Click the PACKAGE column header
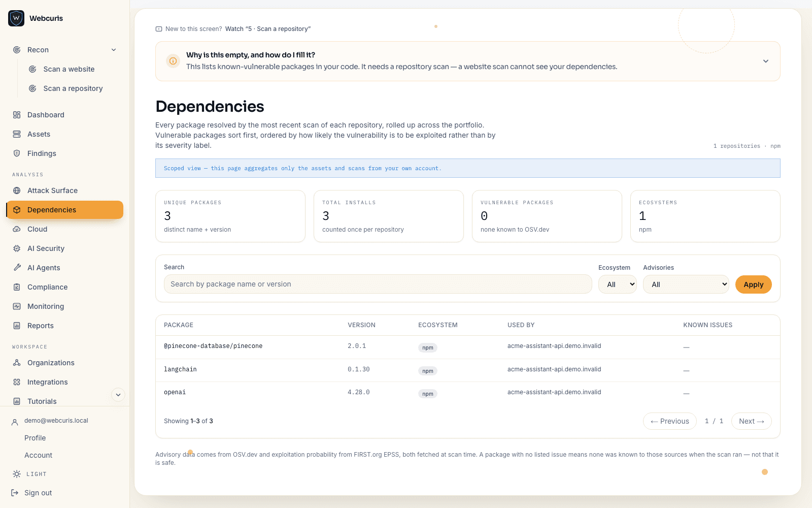 pos(179,325)
